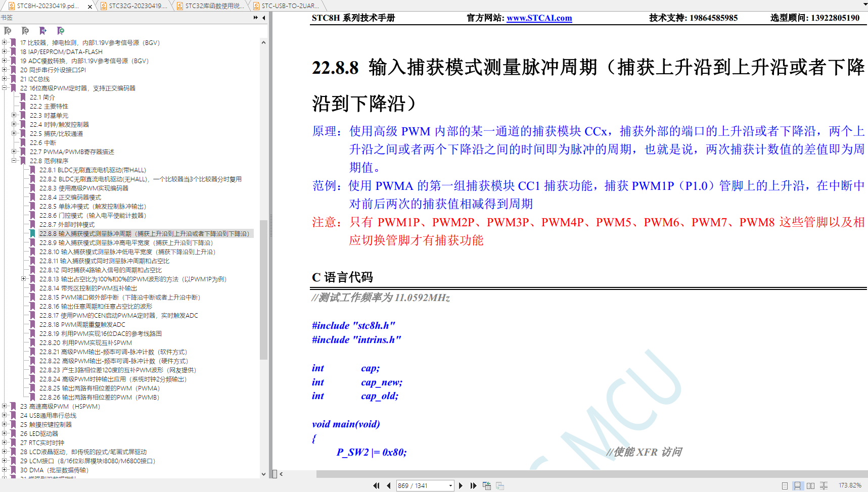Open bookmark 22.8.15 PWM端口做外部中断
Viewport: 868px width, 492px height.
point(119,297)
